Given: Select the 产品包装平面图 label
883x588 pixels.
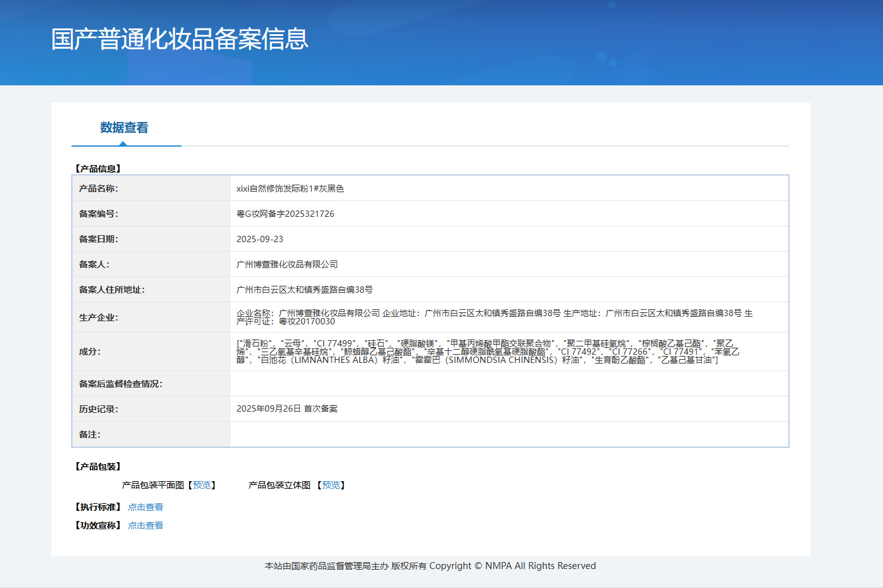Looking at the screenshot, I should point(153,485).
